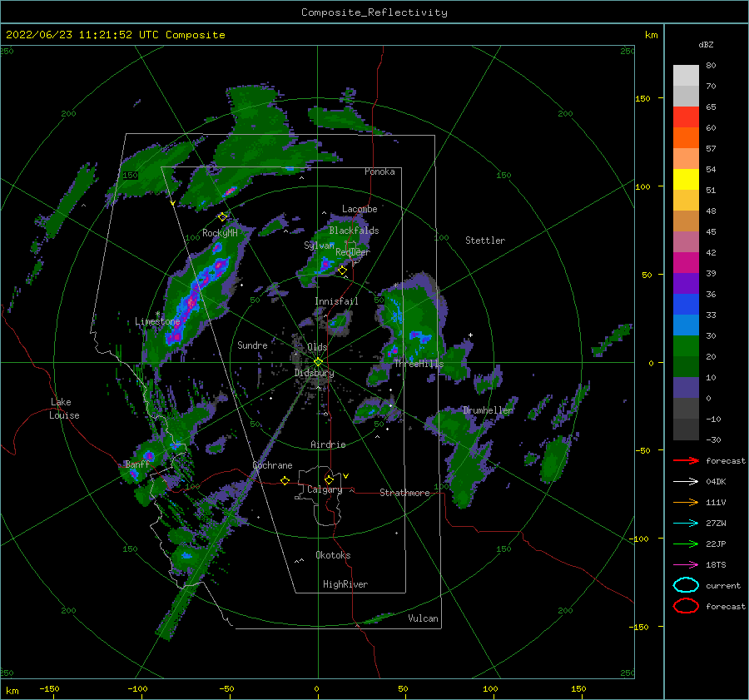Click the Drumheller label
This screenshot has width=749, height=700.
pyautogui.click(x=488, y=410)
